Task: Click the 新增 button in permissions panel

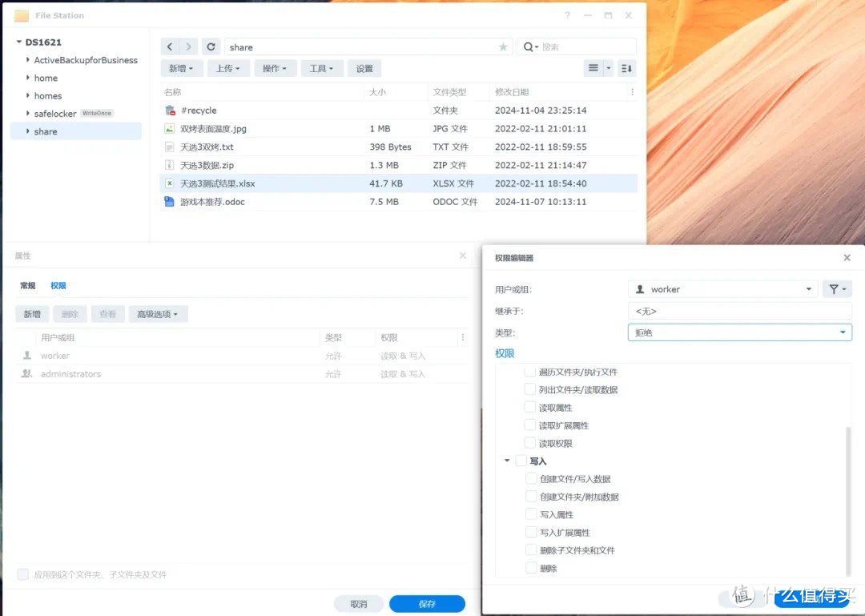Action: click(x=32, y=314)
